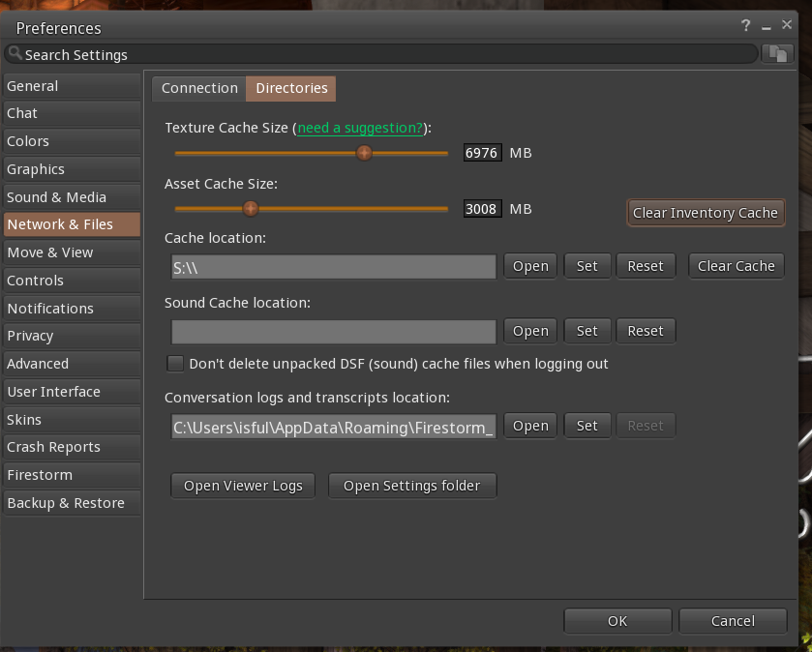The width and height of the screenshot is (812, 652).
Task: Open the Sound Cache location folder
Action: tap(530, 331)
